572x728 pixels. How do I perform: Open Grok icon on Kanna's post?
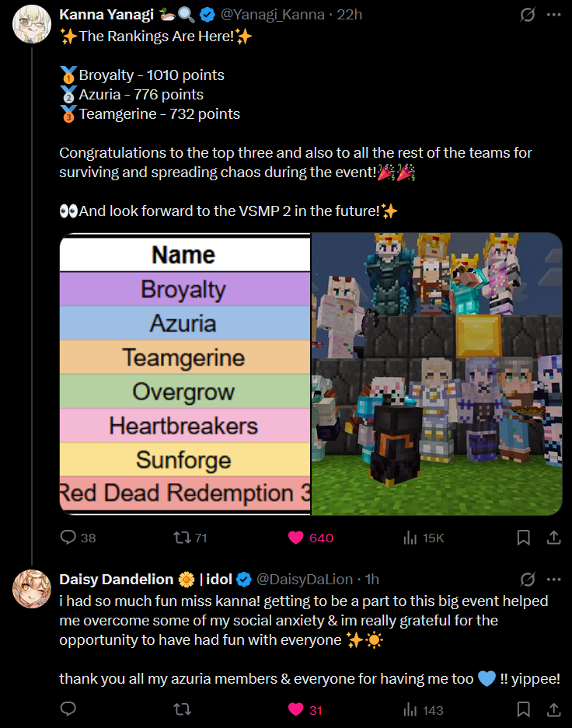528,15
